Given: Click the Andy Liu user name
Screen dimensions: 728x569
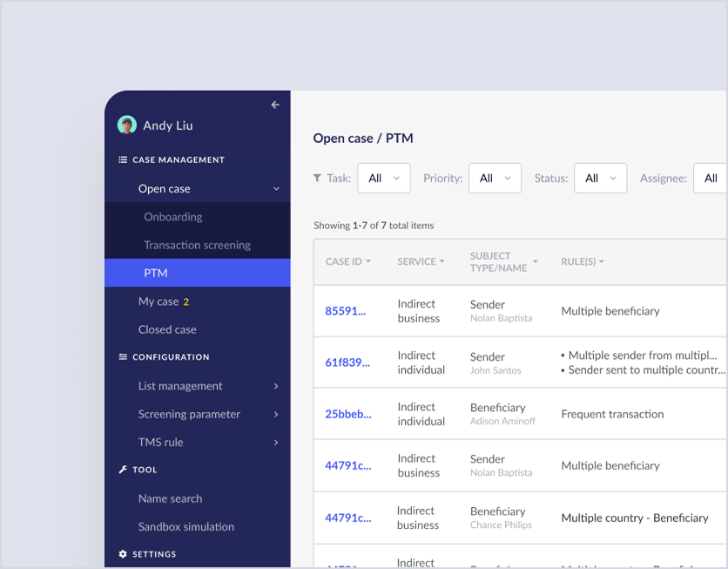Looking at the screenshot, I should [168, 125].
